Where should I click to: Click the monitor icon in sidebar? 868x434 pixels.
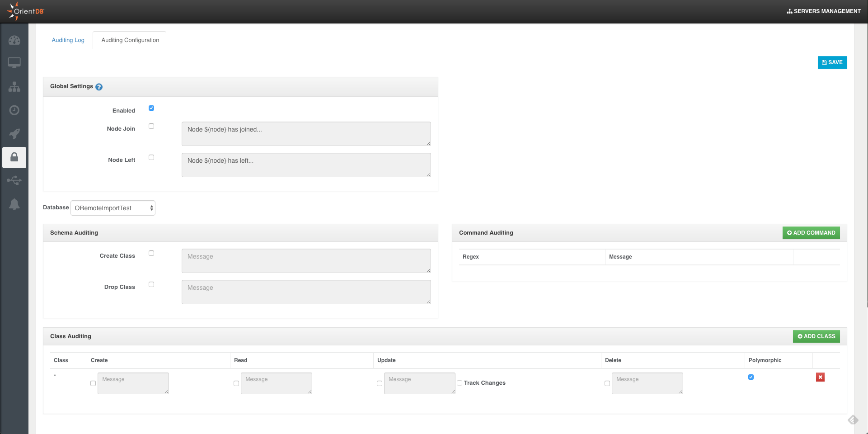tap(14, 63)
